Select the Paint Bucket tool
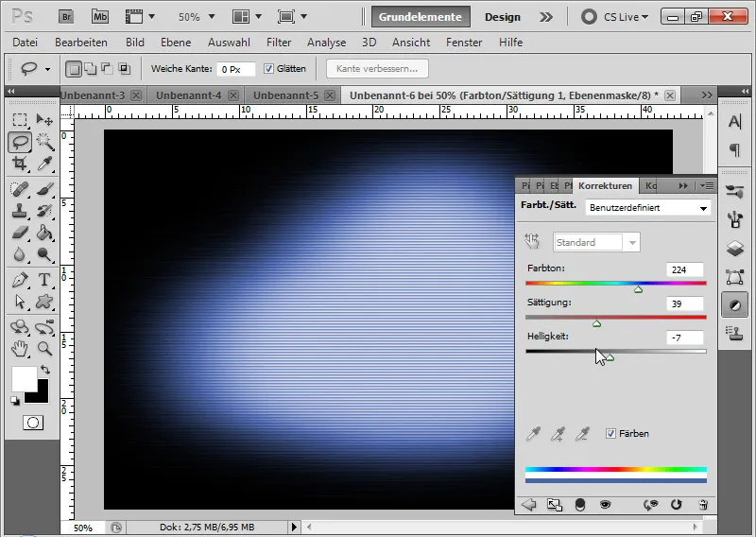The height and width of the screenshot is (537, 756). [x=44, y=233]
